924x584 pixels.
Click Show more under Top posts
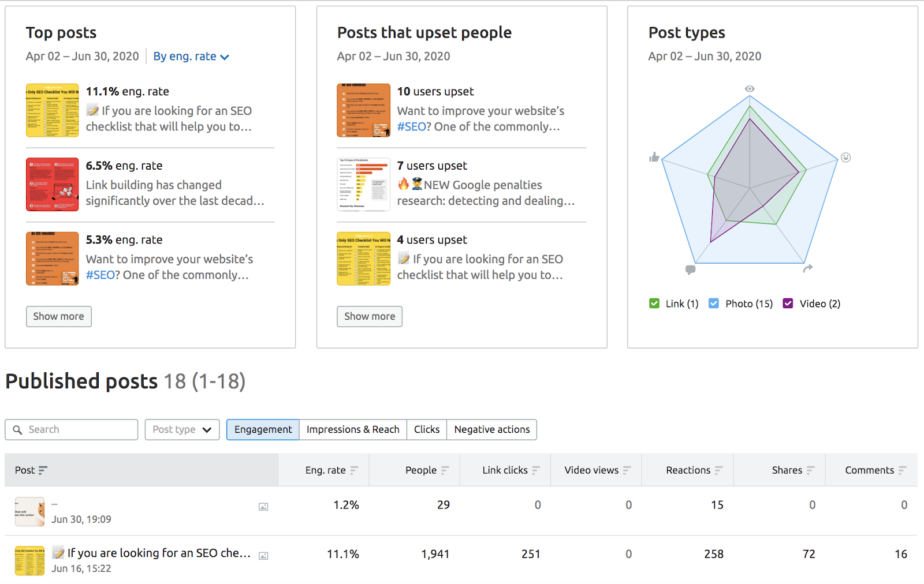pos(59,317)
